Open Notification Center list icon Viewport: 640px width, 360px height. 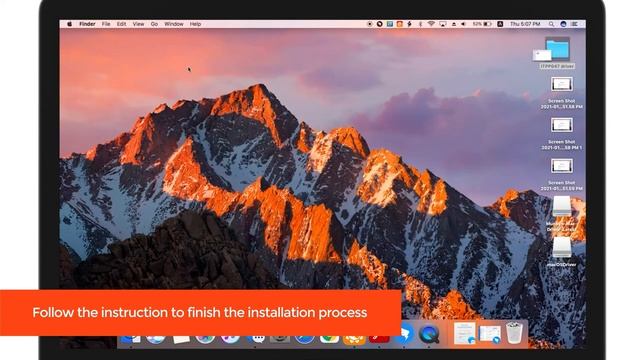[575, 24]
